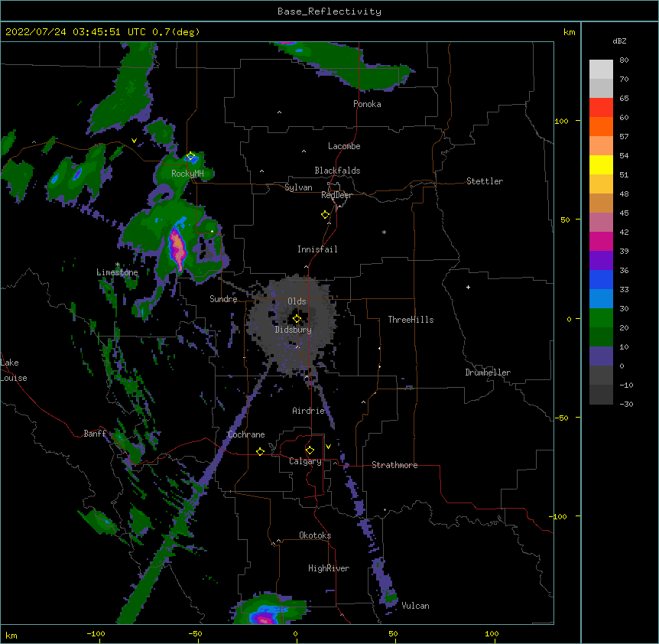This screenshot has width=659, height=644.
Task: Click the Innisfail city label
Action: [x=317, y=249]
